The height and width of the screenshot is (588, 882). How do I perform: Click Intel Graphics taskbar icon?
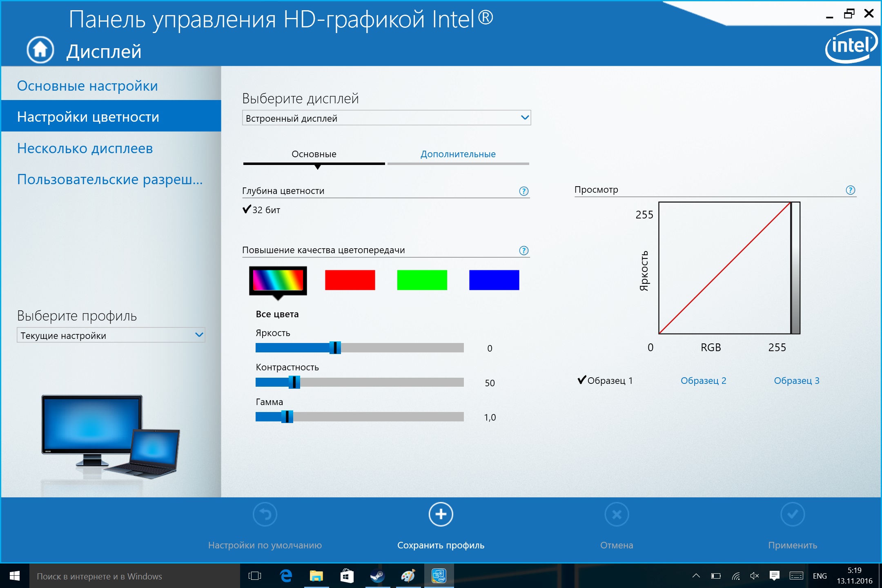(439, 576)
